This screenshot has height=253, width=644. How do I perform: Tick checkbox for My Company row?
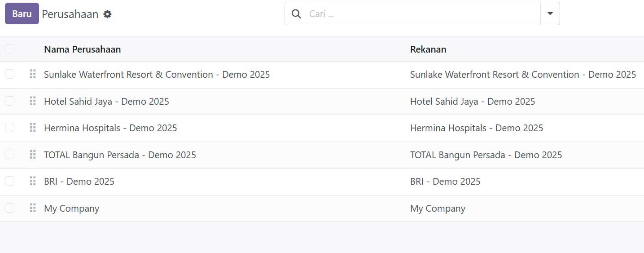pos(9,208)
